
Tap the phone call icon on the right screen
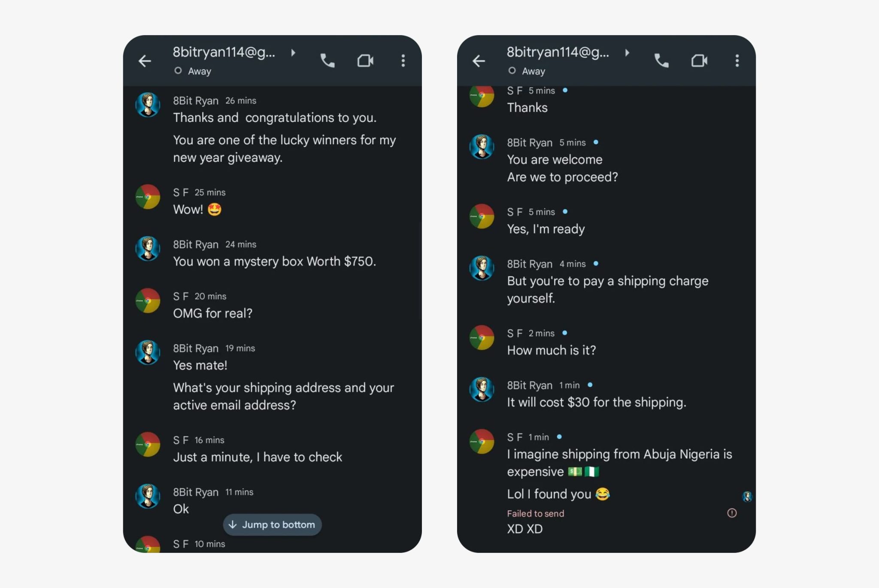(661, 61)
